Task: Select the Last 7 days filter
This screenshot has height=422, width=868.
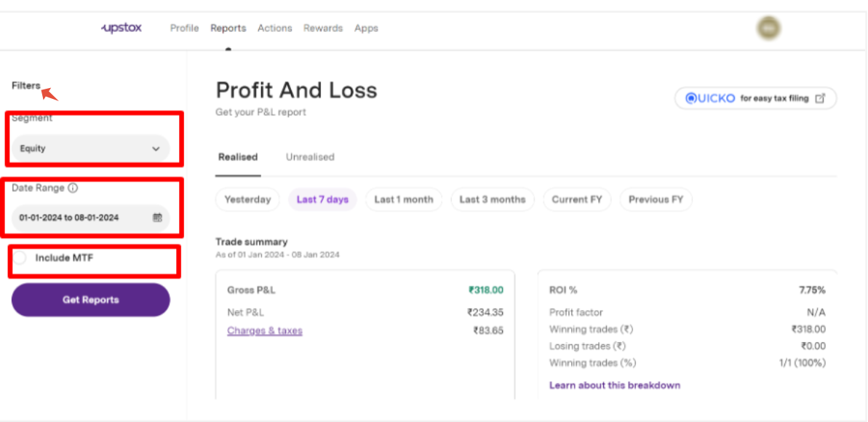Action: click(x=323, y=200)
